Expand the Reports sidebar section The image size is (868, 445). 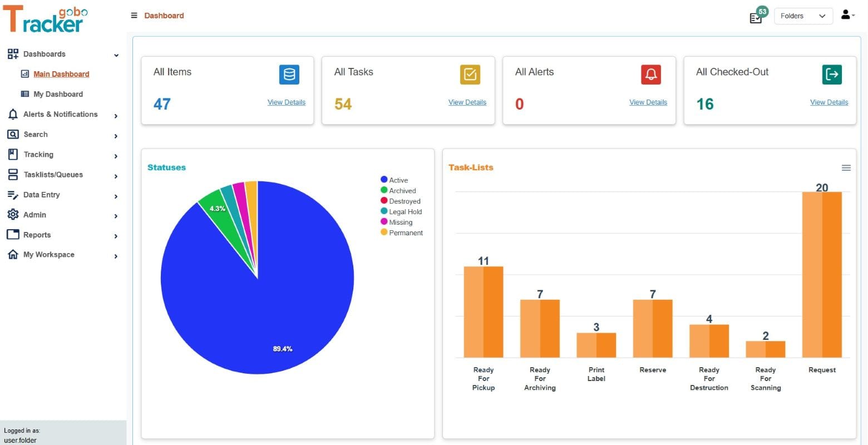pos(37,235)
